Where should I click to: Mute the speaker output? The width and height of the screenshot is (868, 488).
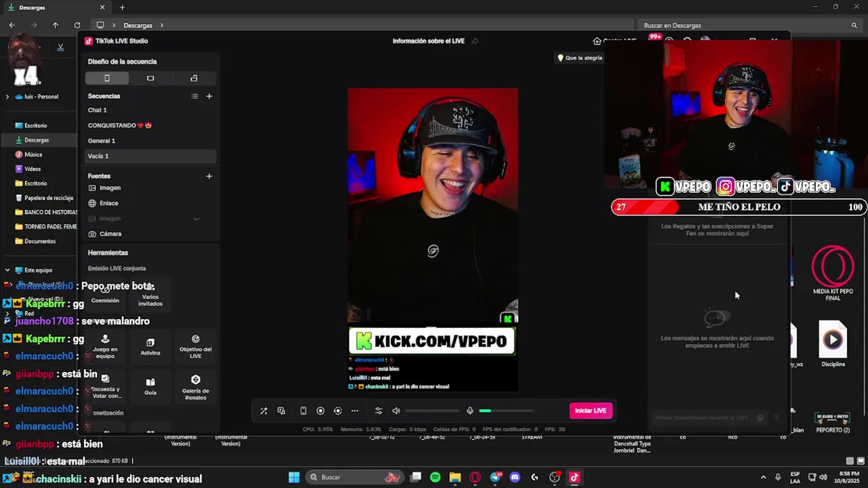tap(396, 411)
